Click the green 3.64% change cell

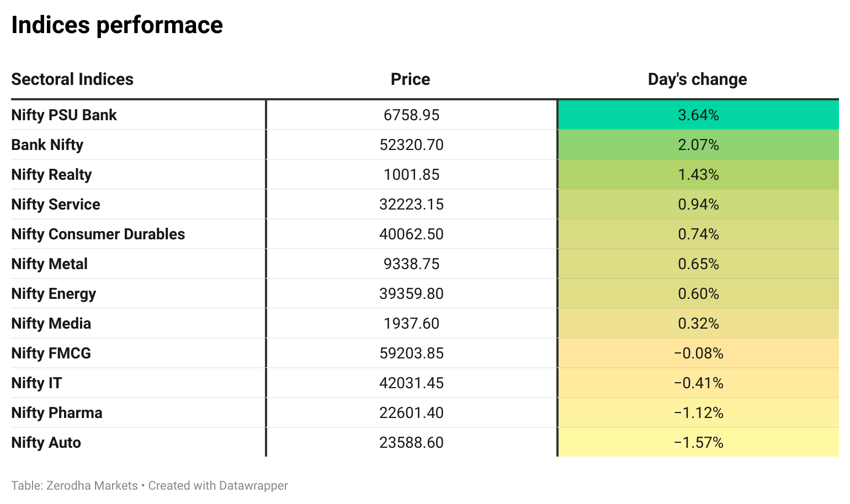click(698, 115)
